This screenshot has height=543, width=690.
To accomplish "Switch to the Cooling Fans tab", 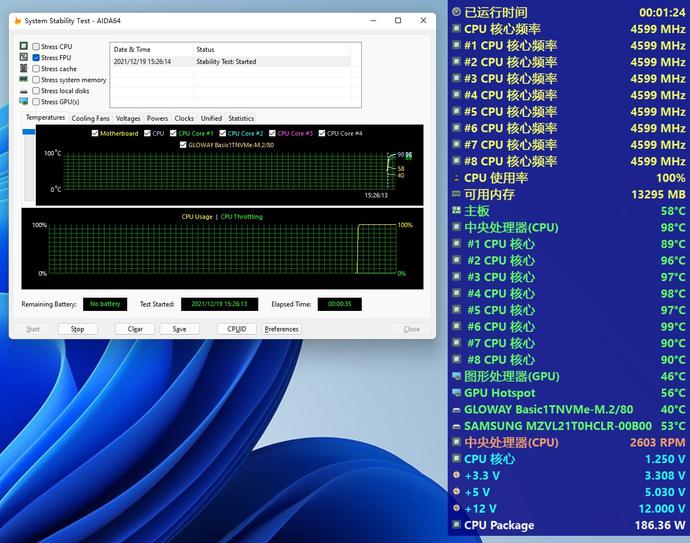I will point(90,118).
